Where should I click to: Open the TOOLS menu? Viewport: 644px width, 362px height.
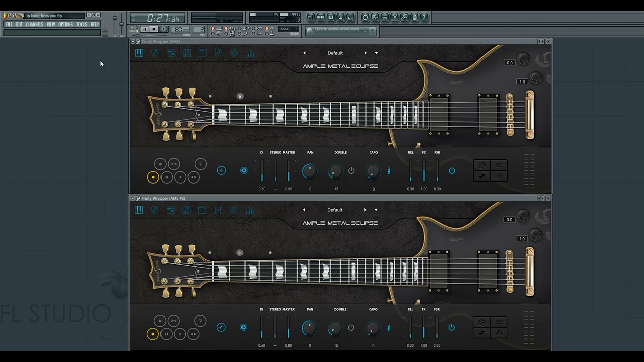pos(82,24)
